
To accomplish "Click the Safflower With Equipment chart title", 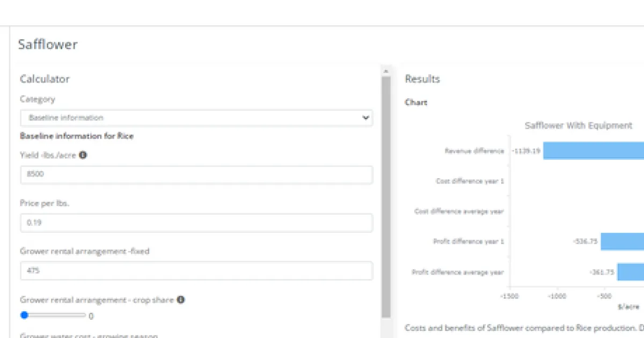I will click(578, 126).
